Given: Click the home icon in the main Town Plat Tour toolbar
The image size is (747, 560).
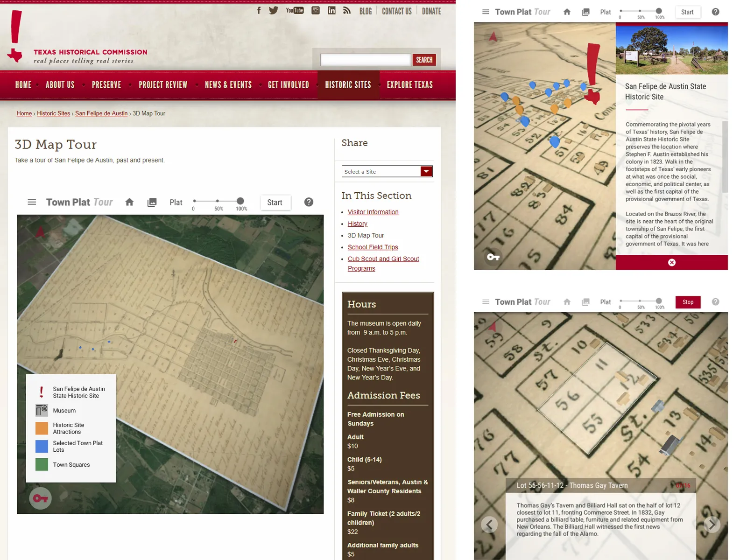Looking at the screenshot, I should 129,202.
